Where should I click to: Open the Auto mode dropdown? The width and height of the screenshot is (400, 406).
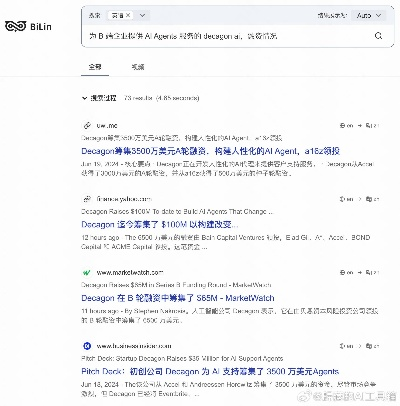(x=368, y=15)
